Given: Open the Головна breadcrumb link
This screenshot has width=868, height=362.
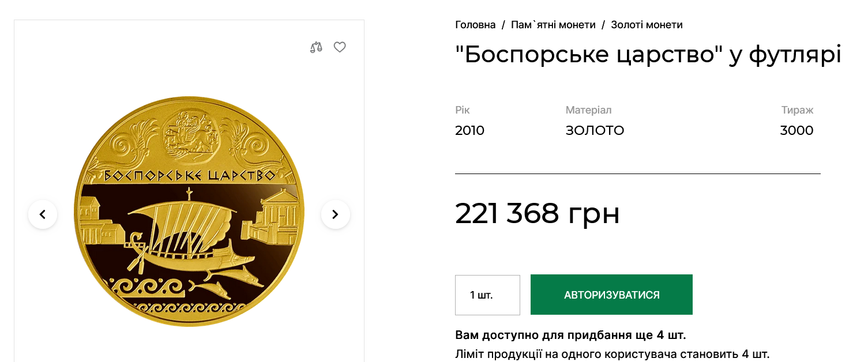Looking at the screenshot, I should coord(475,25).
